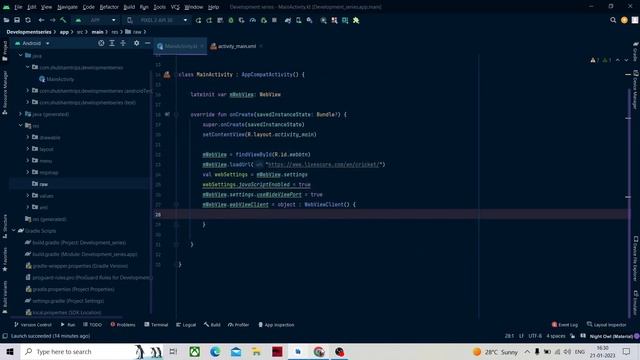Click the livescore URL in loadUrl line
Viewport: 640px width, 360px height.
[324, 164]
